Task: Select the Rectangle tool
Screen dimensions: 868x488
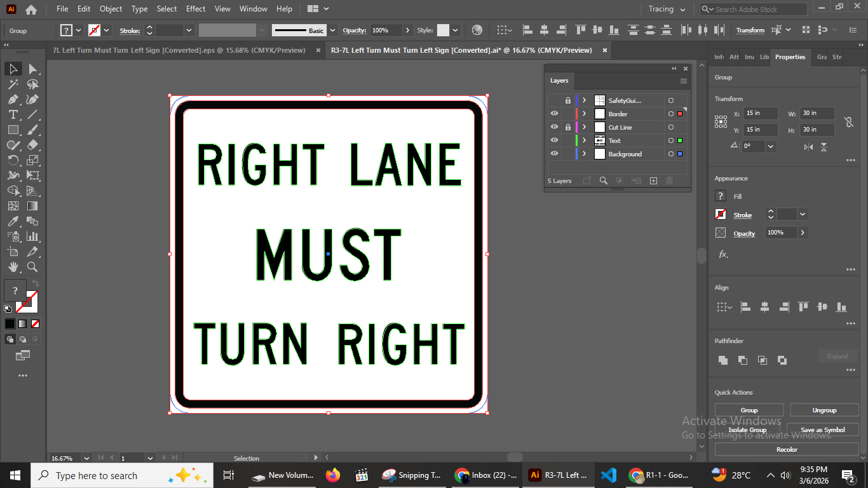Action: tap(13, 130)
